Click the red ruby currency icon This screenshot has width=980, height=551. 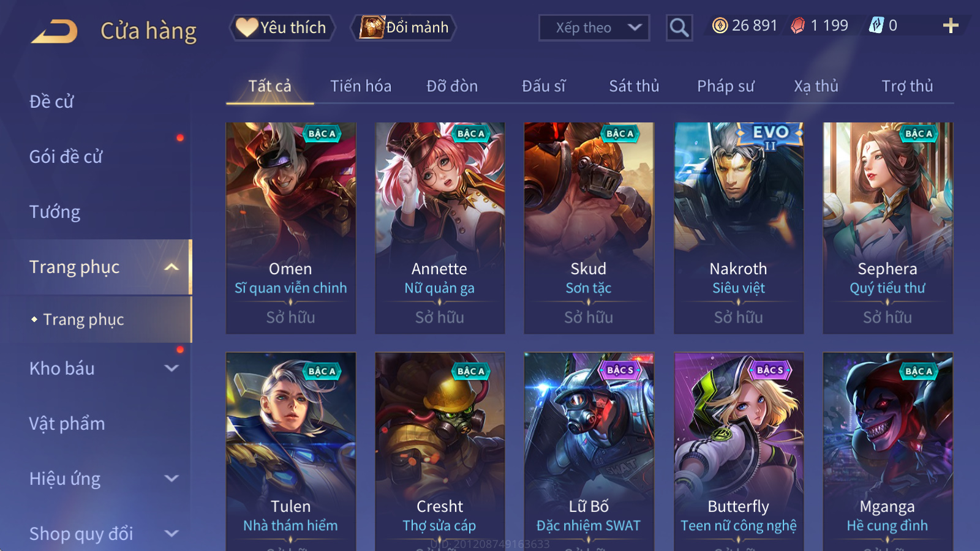[x=797, y=26]
